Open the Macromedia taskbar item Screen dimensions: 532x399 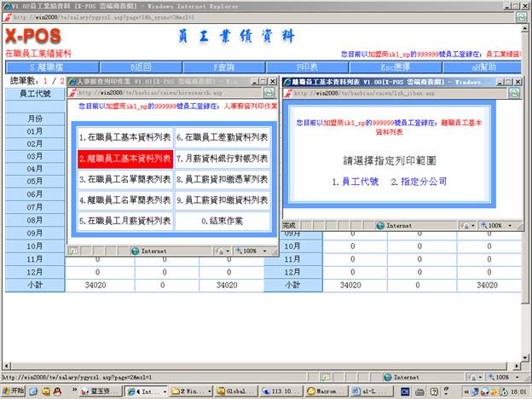(323, 390)
